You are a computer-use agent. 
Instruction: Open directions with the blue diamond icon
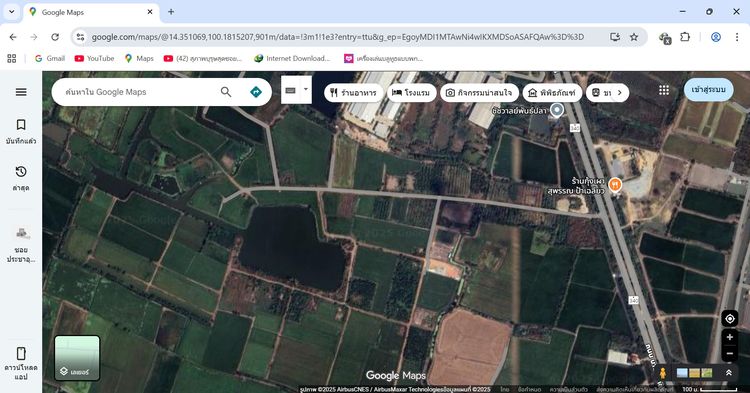click(256, 92)
